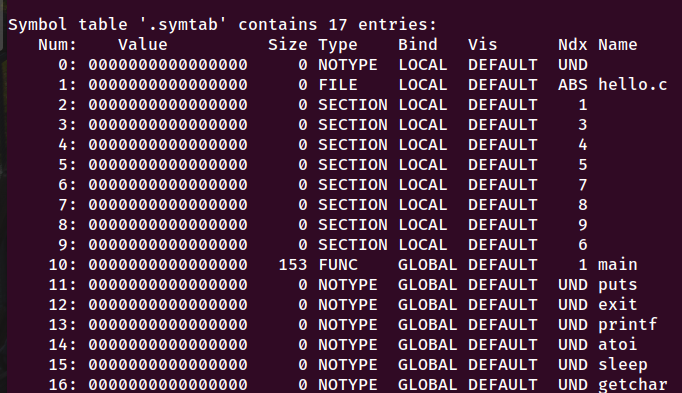The height and width of the screenshot is (393, 682).
Task: Click the 'Num:' column header
Action: (57, 45)
